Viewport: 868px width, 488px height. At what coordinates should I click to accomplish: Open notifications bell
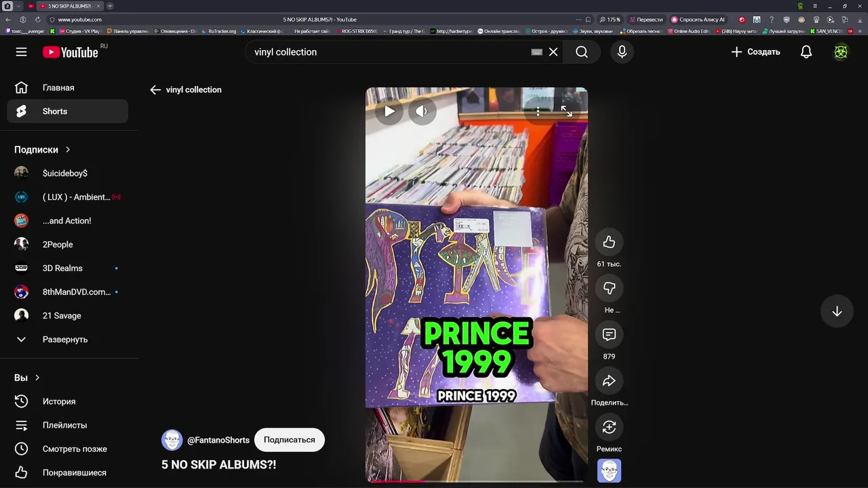[806, 52]
